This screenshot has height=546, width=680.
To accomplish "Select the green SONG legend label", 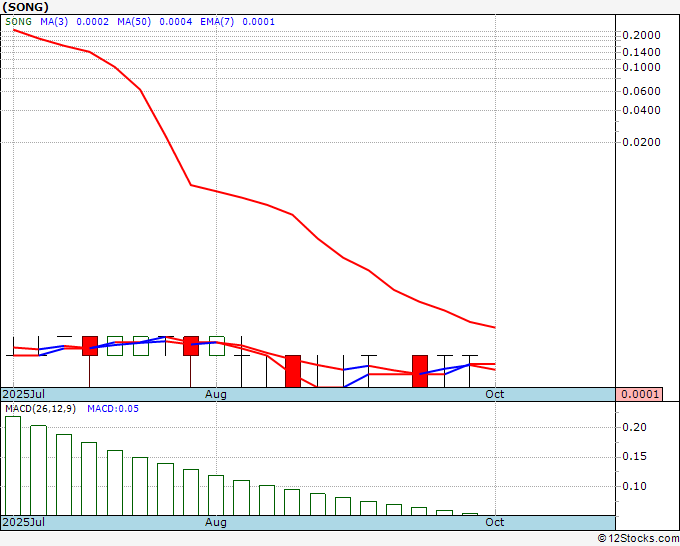I will pos(19,22).
